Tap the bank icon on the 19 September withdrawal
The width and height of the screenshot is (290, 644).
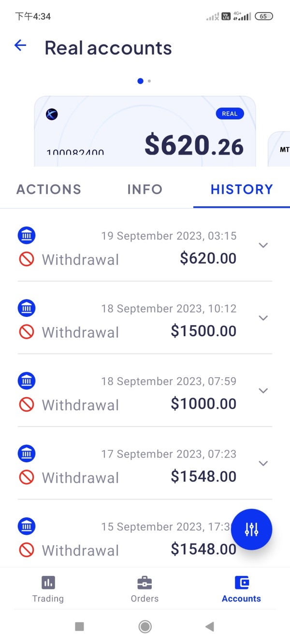click(27, 235)
